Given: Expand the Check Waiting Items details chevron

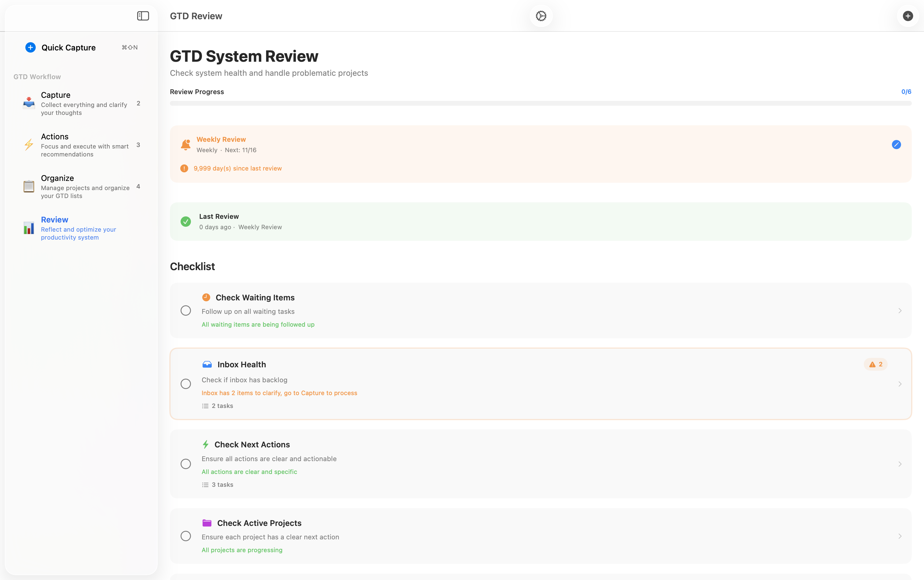Looking at the screenshot, I should (x=900, y=310).
